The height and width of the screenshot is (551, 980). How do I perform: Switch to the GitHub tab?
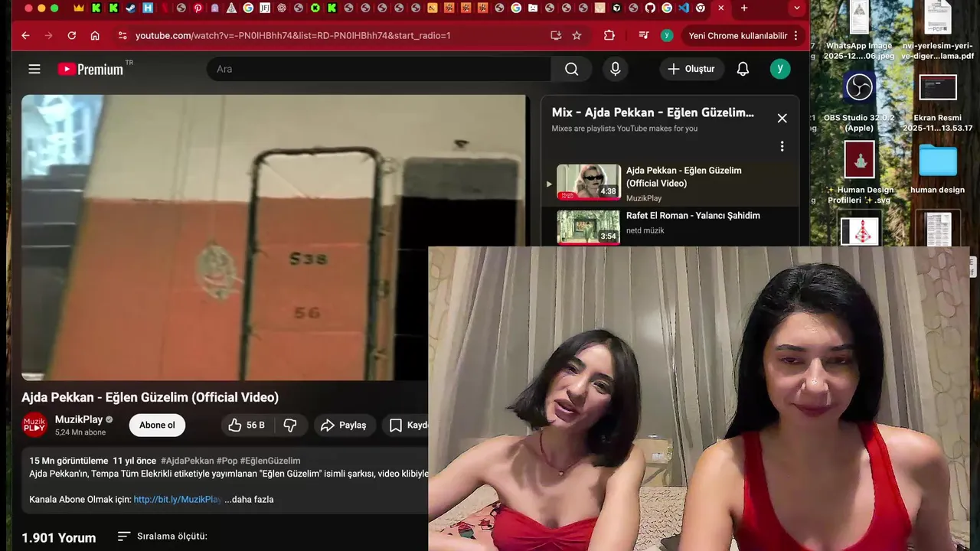pyautogui.click(x=650, y=8)
